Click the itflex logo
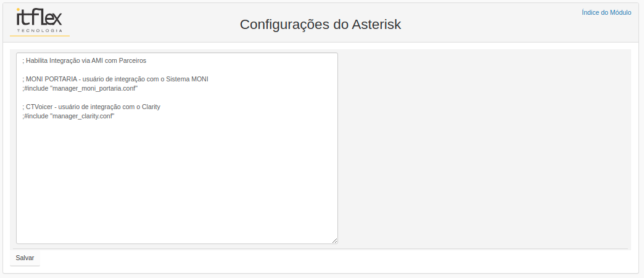 [39, 20]
